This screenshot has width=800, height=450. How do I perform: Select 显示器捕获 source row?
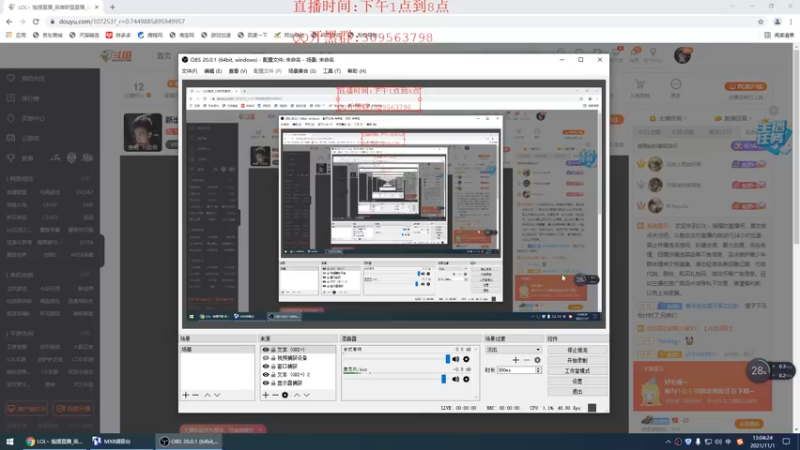(298, 383)
